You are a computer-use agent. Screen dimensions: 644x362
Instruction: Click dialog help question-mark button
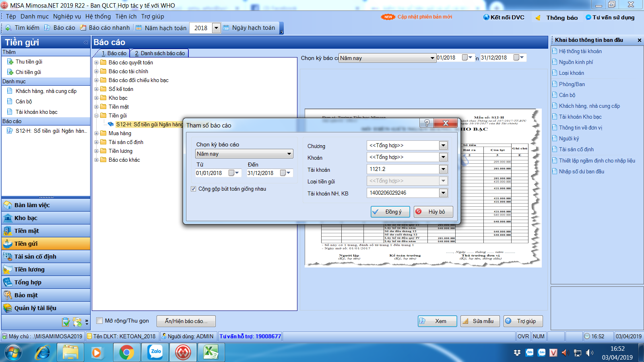click(427, 123)
